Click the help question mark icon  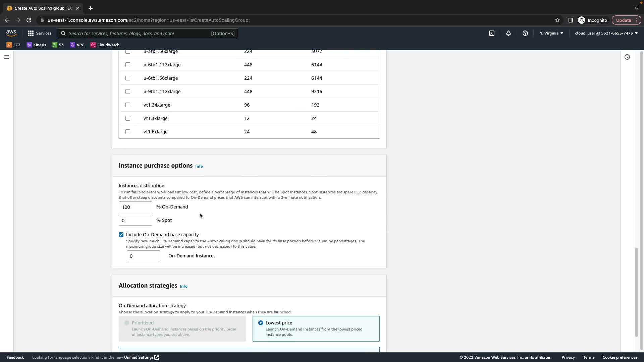[525, 33]
